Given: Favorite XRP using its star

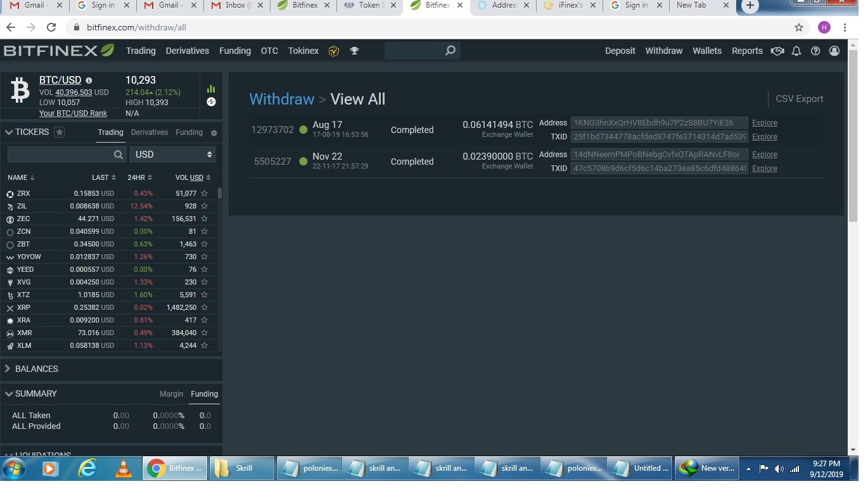Looking at the screenshot, I should click(204, 307).
